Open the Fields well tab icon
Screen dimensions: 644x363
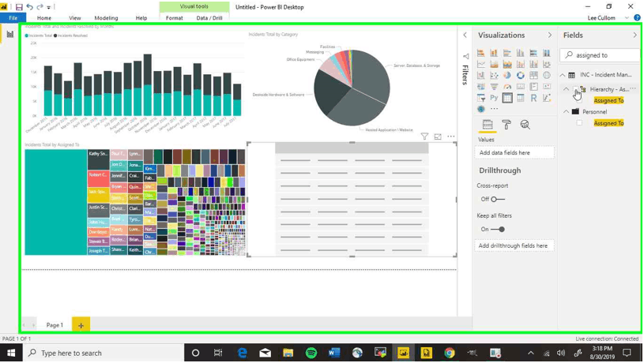[x=488, y=124]
